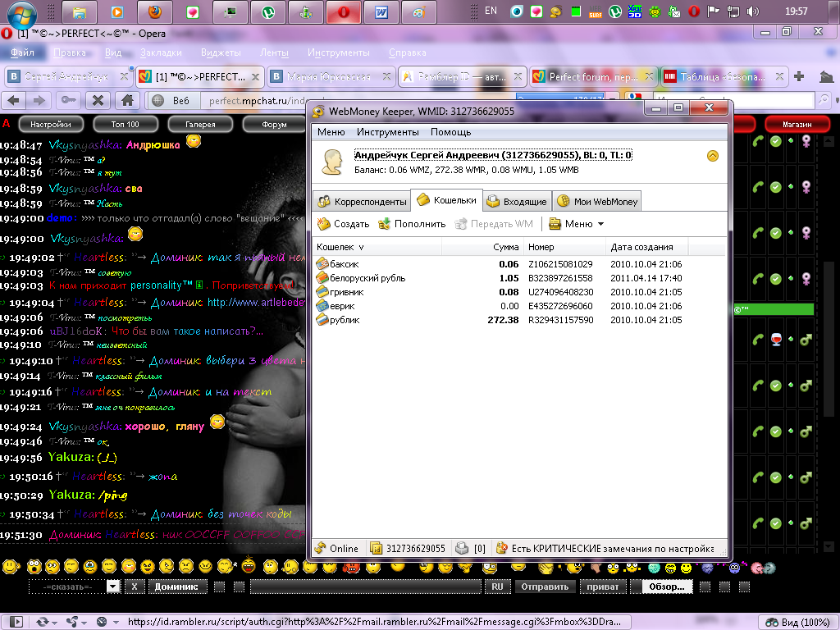Image resolution: width=840 pixels, height=630 pixels.
Task: Toggle checkbox just before message input field
Action: point(239,587)
